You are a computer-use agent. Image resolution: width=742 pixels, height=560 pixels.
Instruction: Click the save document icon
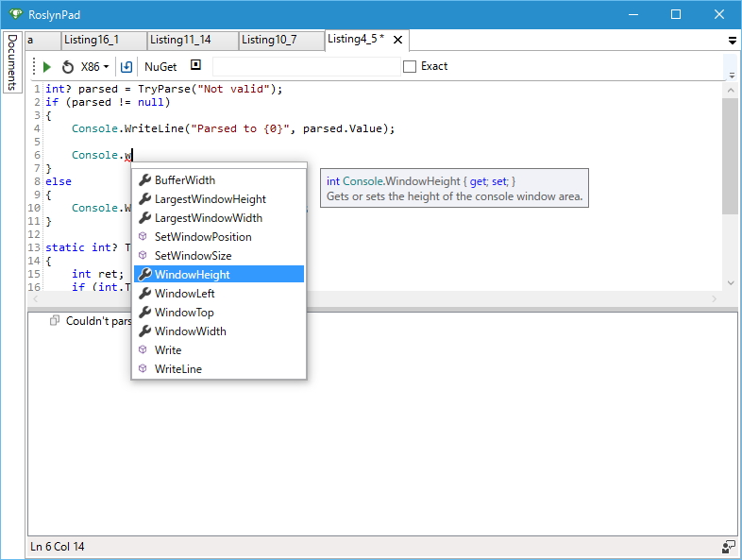point(126,67)
